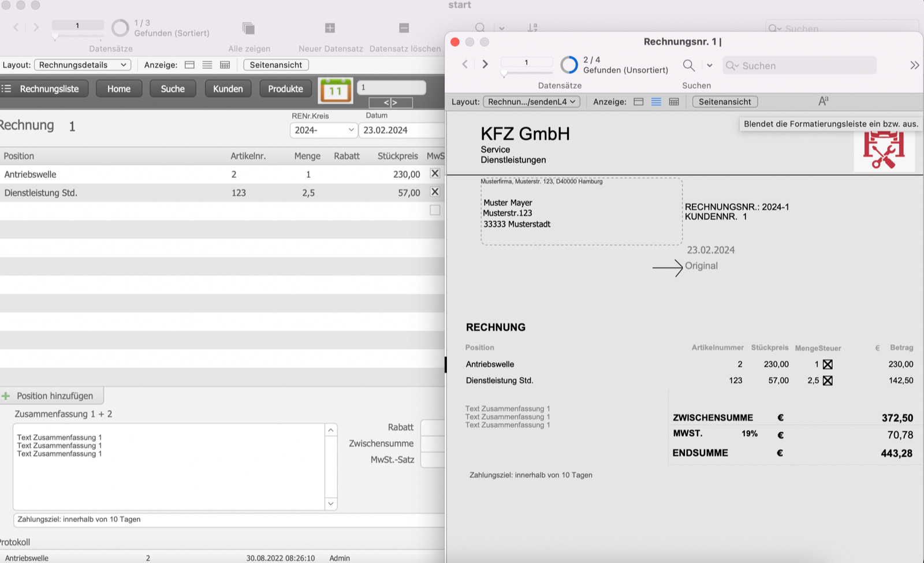Screen dimensions: 924x563
Task: Click summary text scroll up arrow
Action: [x=331, y=430]
